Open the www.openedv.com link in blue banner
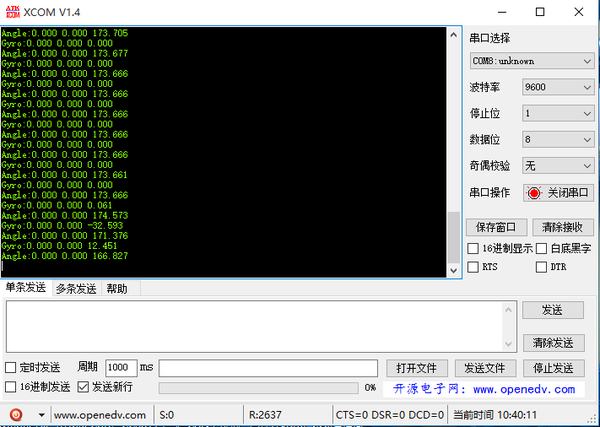 (x=524, y=390)
